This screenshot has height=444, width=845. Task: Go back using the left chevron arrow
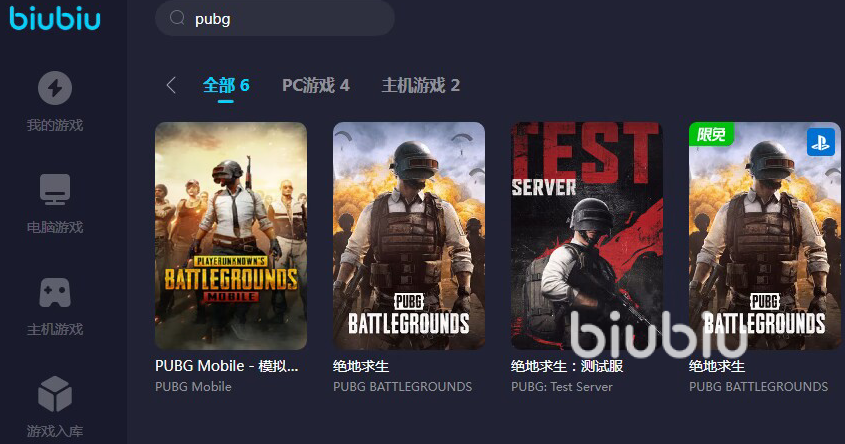click(x=171, y=85)
